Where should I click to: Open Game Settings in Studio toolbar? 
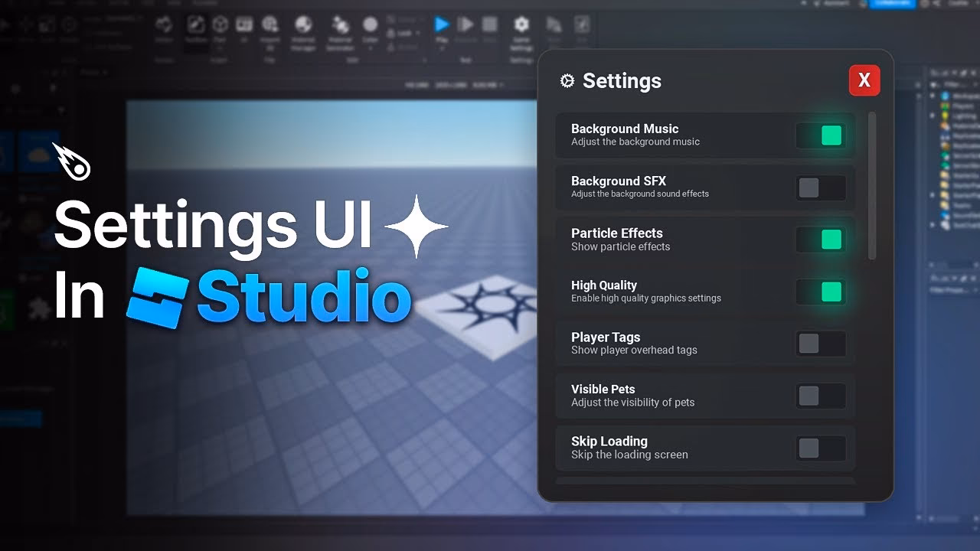521,32
